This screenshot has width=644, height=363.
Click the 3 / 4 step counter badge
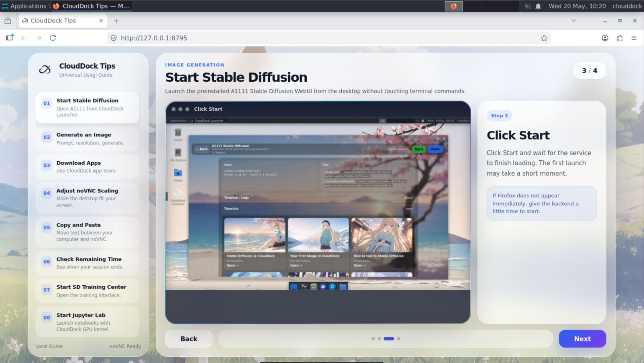590,71
